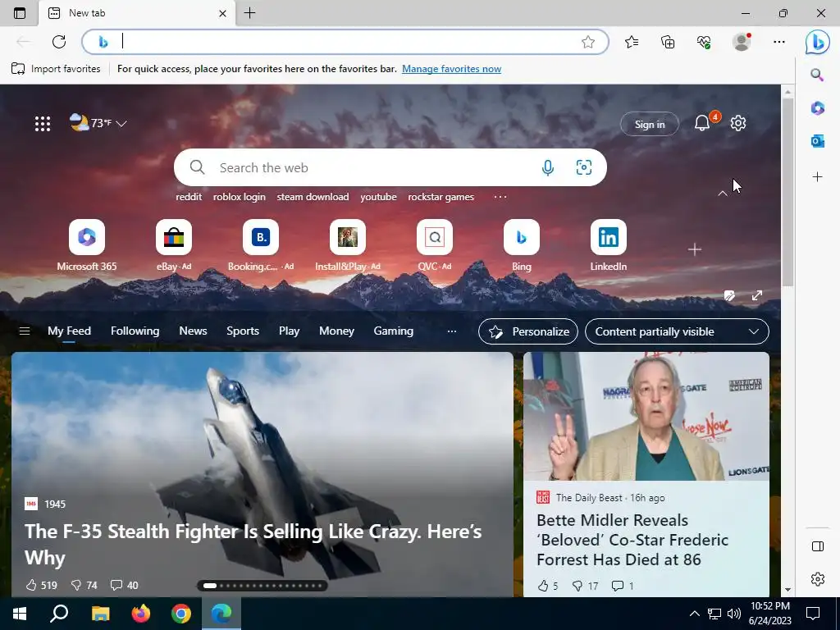
Task: Click the Refresh page button
Action: [x=59, y=42]
